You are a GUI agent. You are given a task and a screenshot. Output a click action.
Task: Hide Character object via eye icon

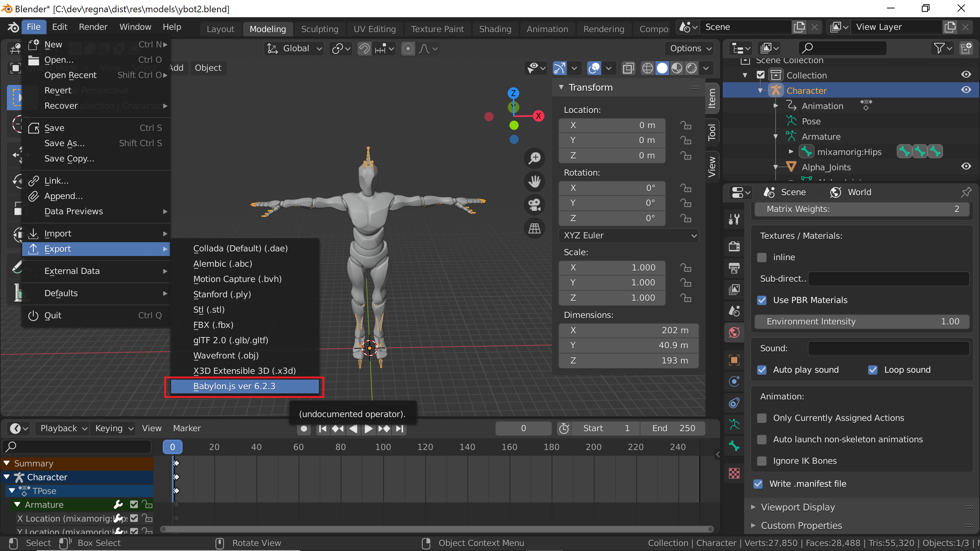pyautogui.click(x=966, y=90)
